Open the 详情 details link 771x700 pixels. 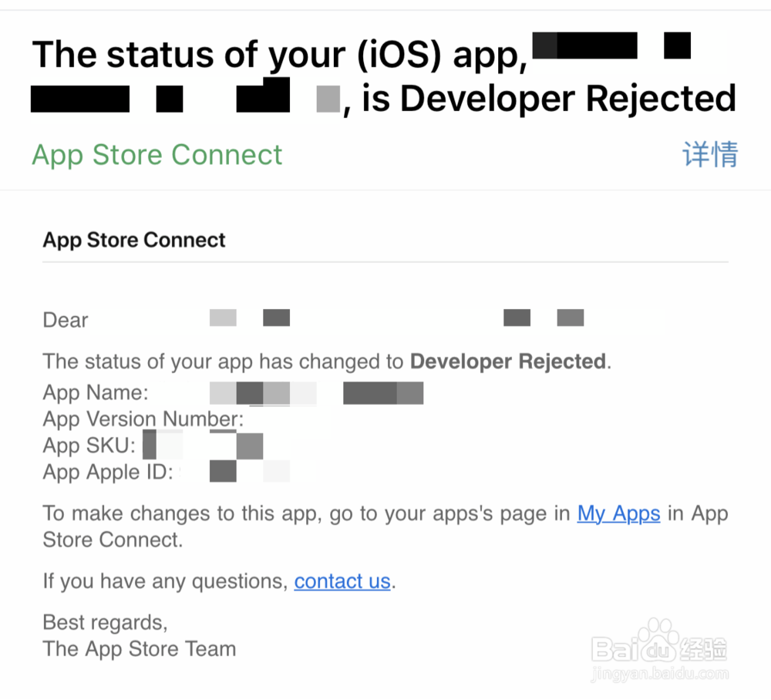point(710,154)
